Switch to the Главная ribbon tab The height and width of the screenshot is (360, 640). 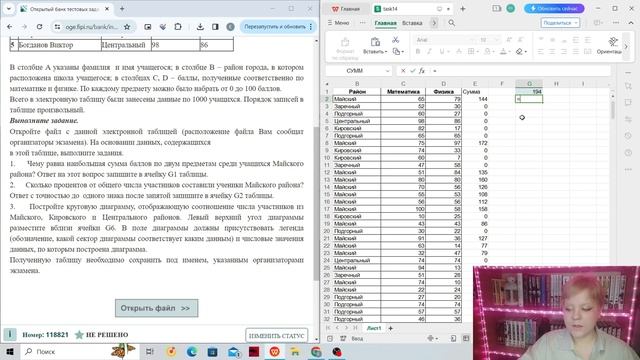385,23
